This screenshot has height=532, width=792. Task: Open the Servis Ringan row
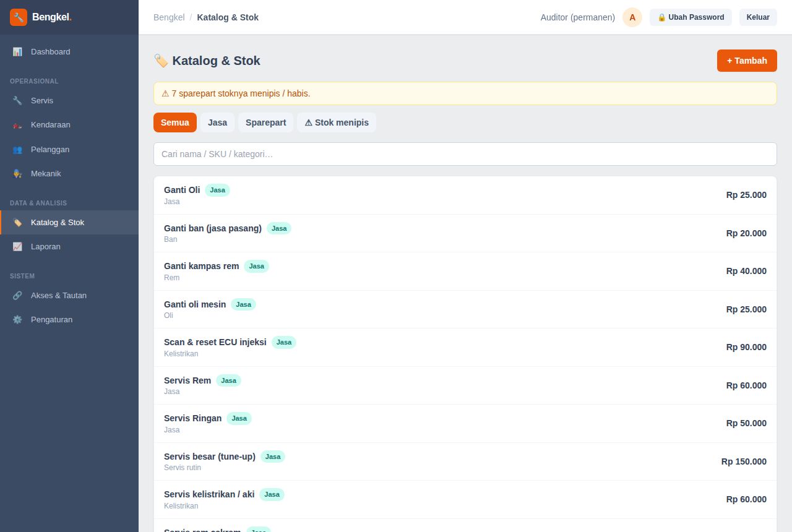pos(465,424)
